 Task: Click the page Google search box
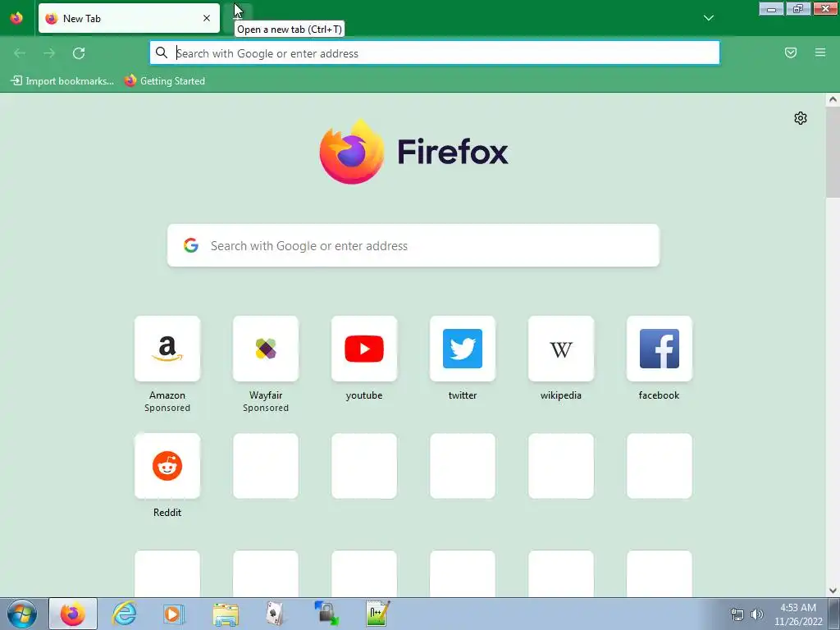pyautogui.click(x=413, y=245)
